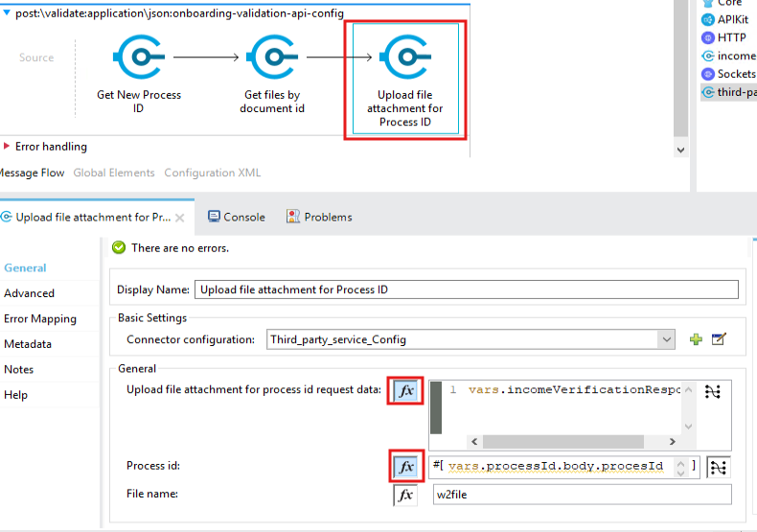Open the Global Elements view
This screenshot has height=532, width=757.
(x=113, y=173)
